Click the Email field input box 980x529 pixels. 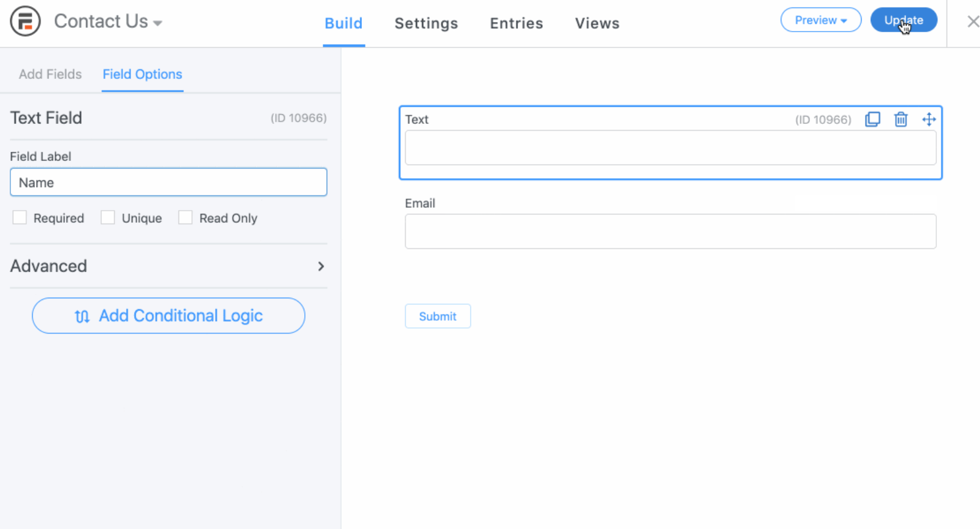click(x=670, y=231)
